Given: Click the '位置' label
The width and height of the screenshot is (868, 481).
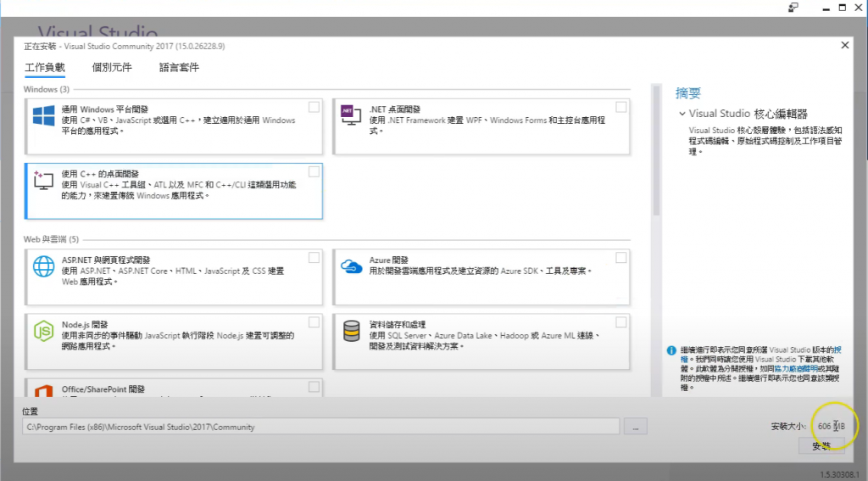Looking at the screenshot, I should [30, 411].
